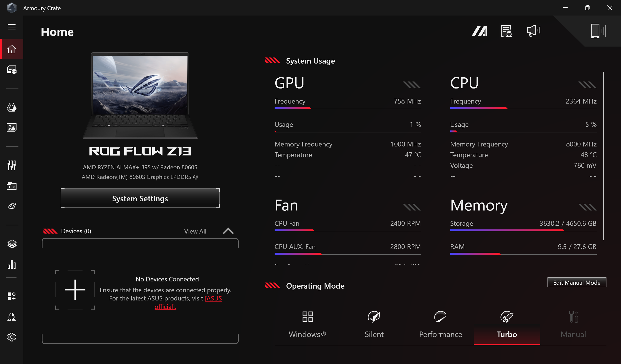Open the ASUS official link
The height and width of the screenshot is (364, 621).
tap(188, 302)
